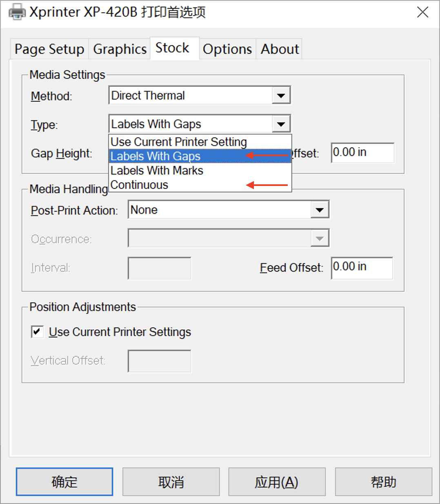Click the Post-Print Action box showing None
The width and height of the screenshot is (440, 504).
[x=229, y=210]
